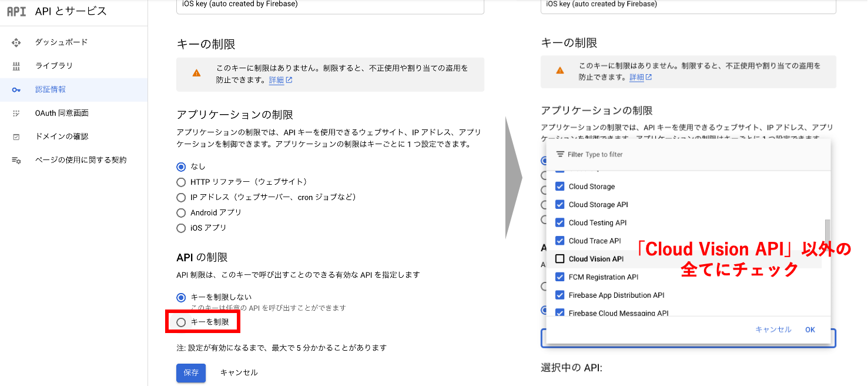This screenshot has width=868, height=386.
Task: Click the API list popup scrollbar
Action: [827, 235]
